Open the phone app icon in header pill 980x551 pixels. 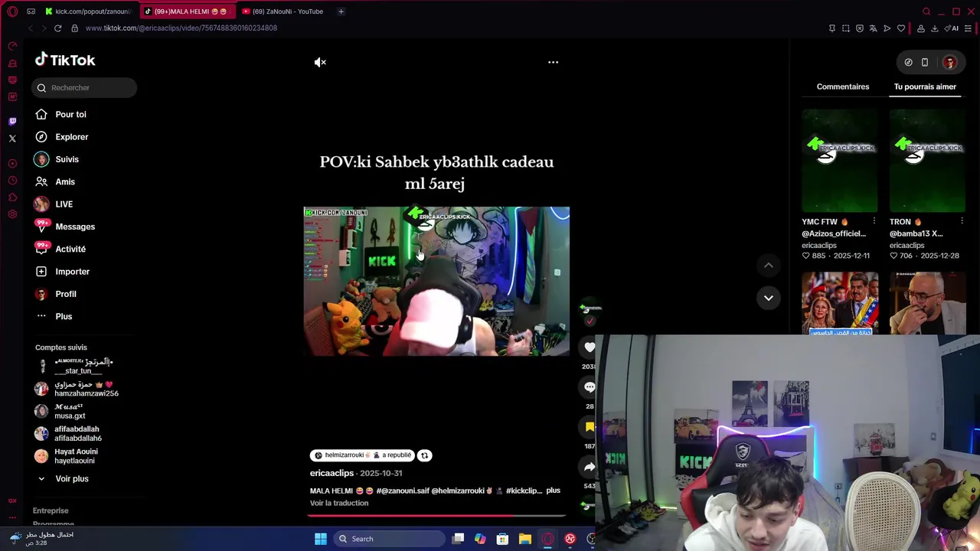point(925,63)
